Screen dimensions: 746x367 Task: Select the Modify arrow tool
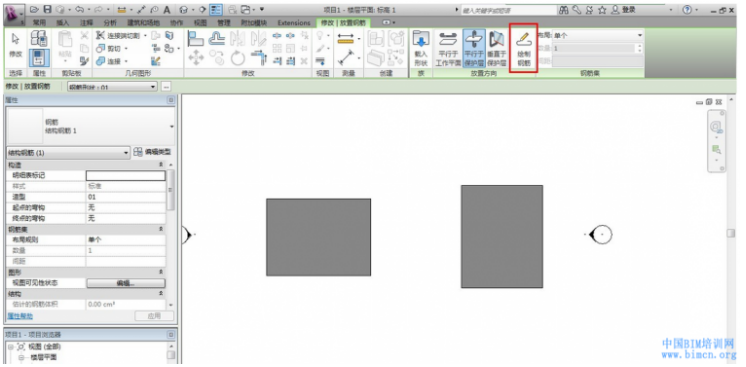click(x=15, y=40)
